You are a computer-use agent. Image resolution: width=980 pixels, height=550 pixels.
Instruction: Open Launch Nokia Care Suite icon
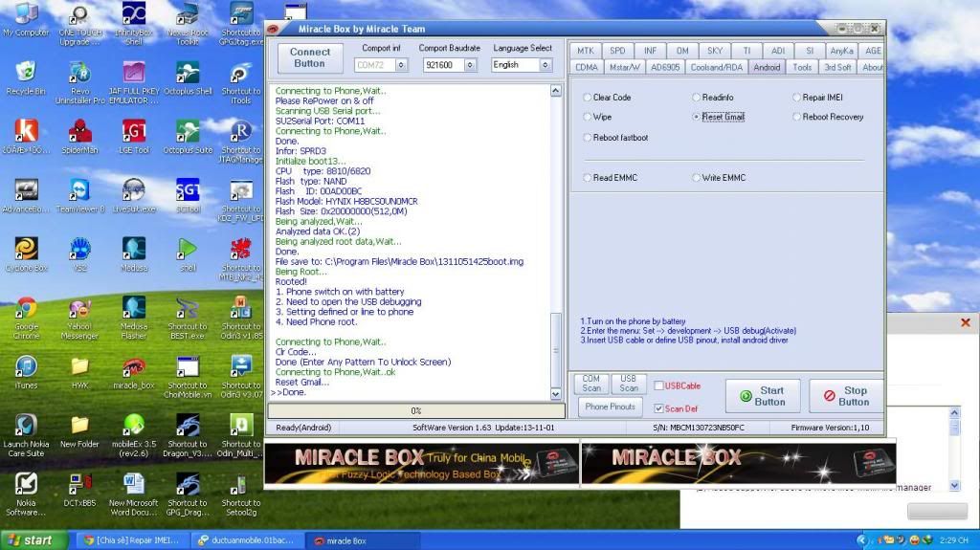(x=26, y=435)
